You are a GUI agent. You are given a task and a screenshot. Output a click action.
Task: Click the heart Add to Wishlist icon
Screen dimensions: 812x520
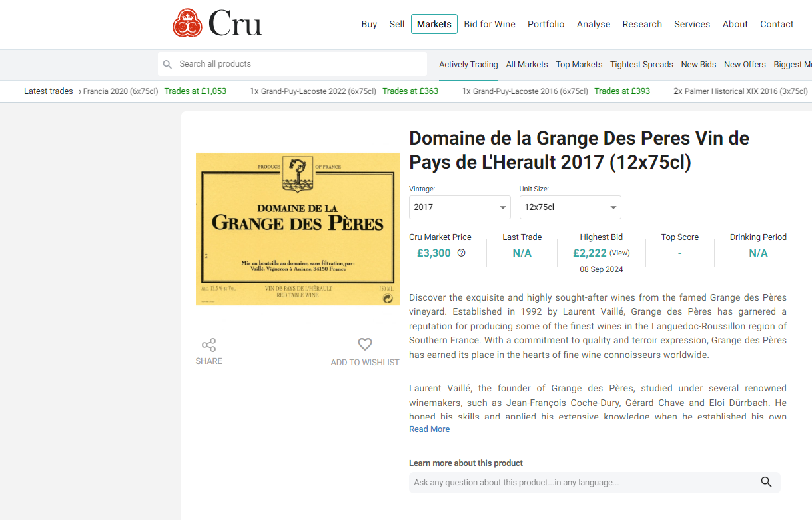[x=365, y=344]
